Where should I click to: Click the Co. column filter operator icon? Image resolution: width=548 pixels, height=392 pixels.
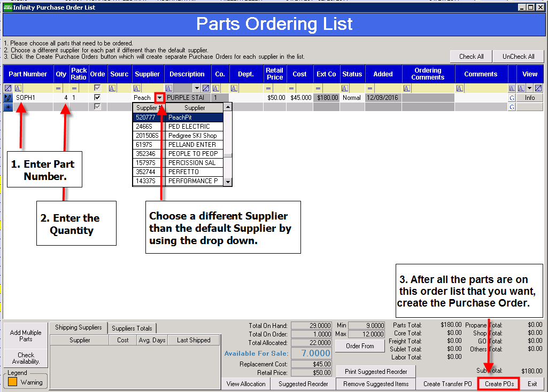pyautogui.click(x=216, y=88)
